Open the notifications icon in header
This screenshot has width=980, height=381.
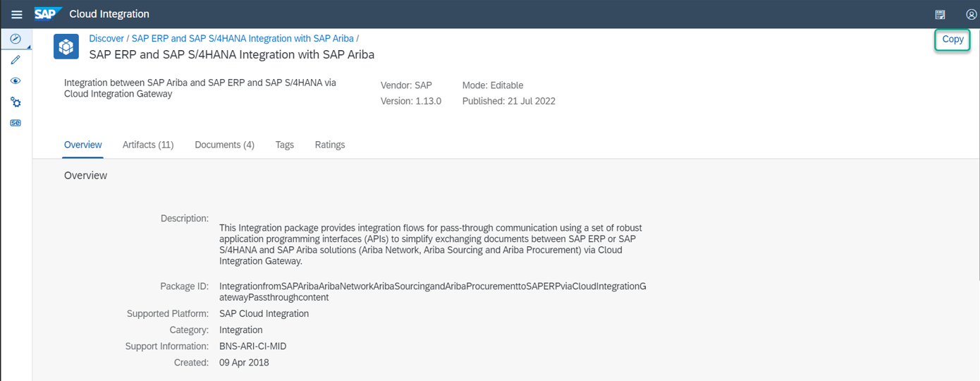point(940,14)
